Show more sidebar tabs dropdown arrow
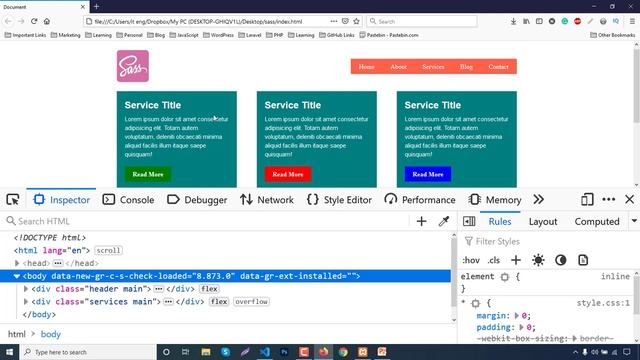 point(634,221)
